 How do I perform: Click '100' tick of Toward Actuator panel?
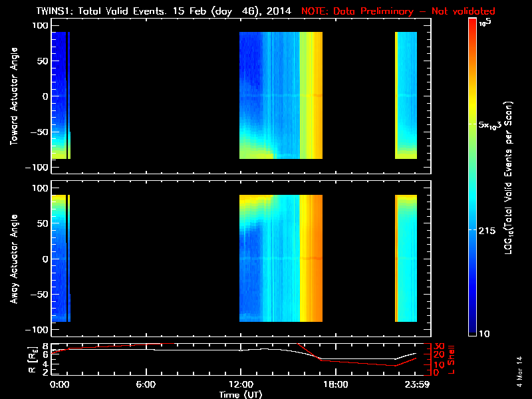point(40,25)
